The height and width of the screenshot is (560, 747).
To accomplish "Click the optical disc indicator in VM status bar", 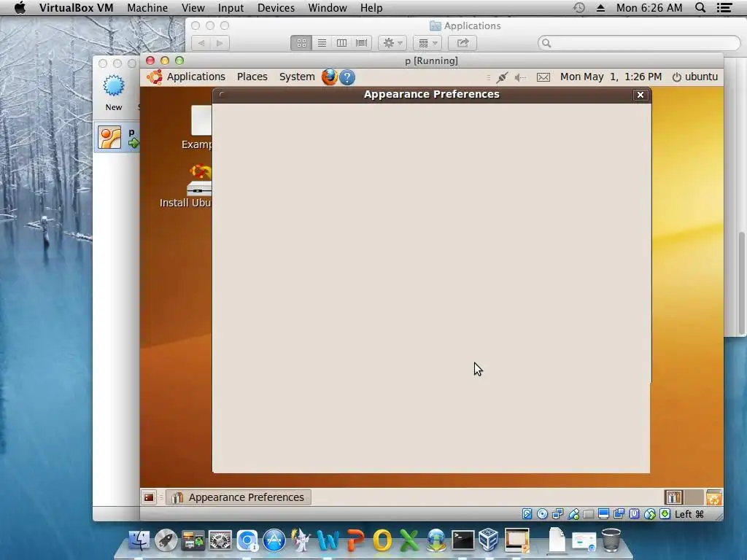I will 542,514.
